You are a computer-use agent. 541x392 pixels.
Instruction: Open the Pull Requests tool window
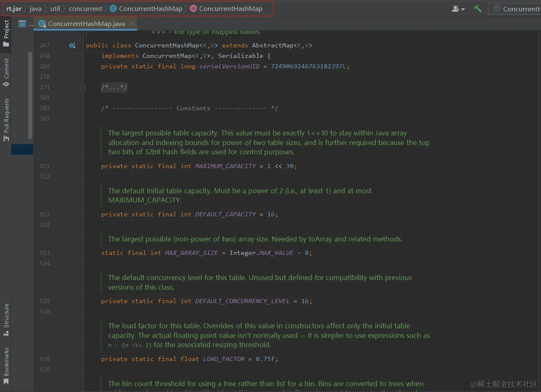point(6,120)
